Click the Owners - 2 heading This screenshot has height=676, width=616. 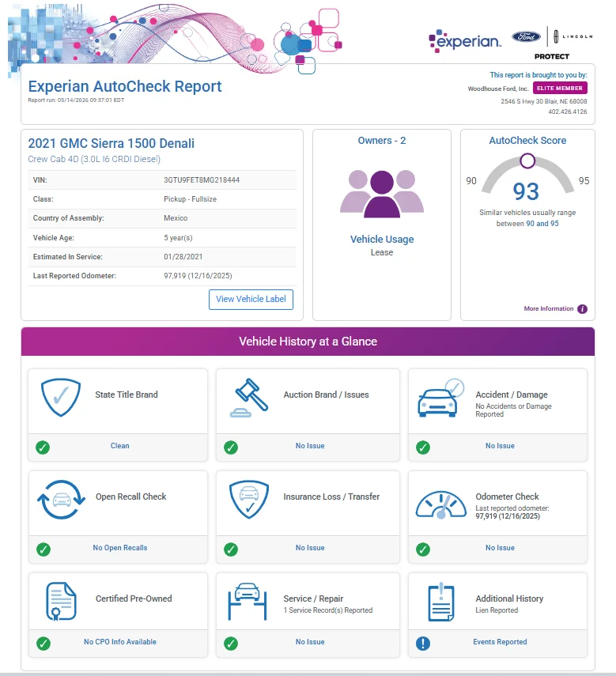382,141
